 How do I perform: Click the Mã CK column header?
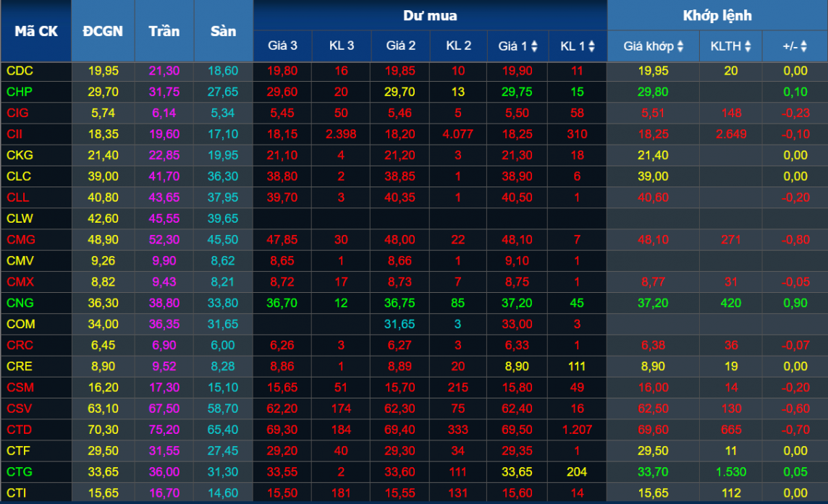[36, 31]
